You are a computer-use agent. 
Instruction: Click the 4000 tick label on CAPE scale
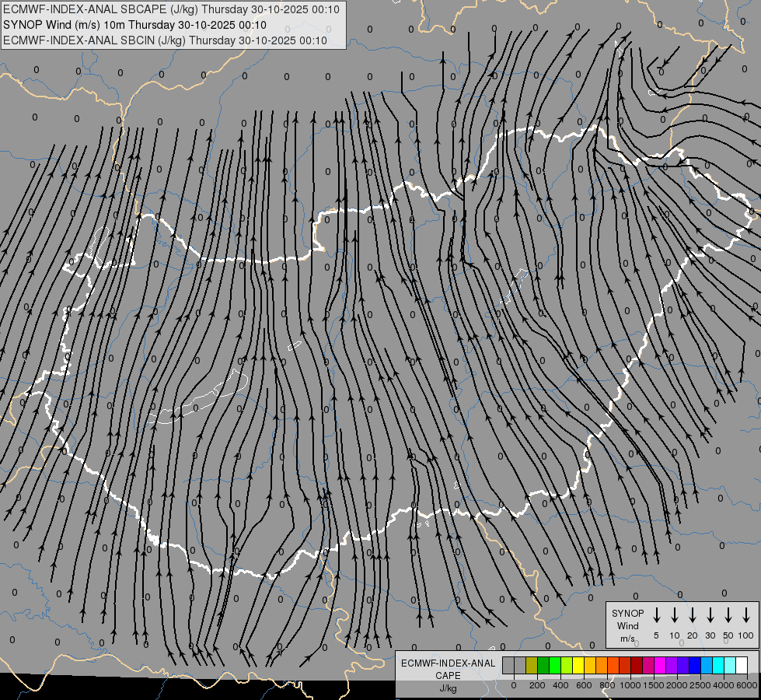pos(724,685)
